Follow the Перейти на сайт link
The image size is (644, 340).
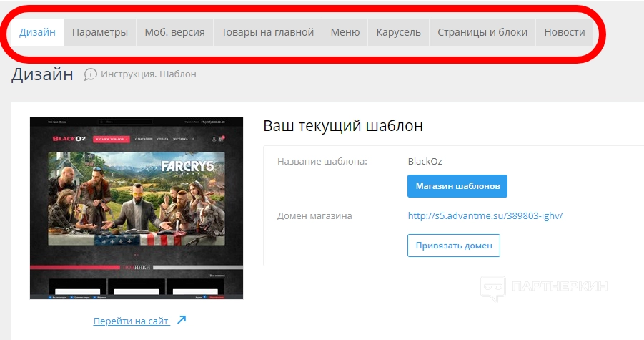[131, 321]
